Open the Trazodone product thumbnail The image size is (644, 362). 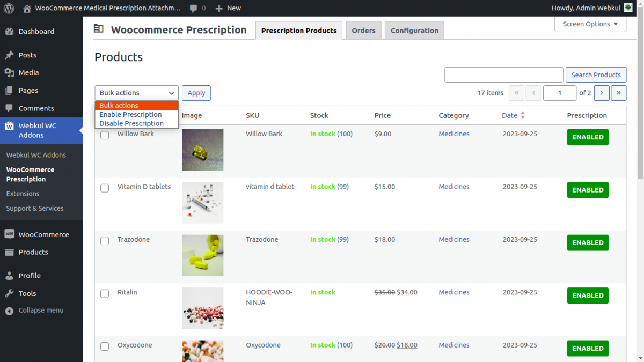pos(202,255)
